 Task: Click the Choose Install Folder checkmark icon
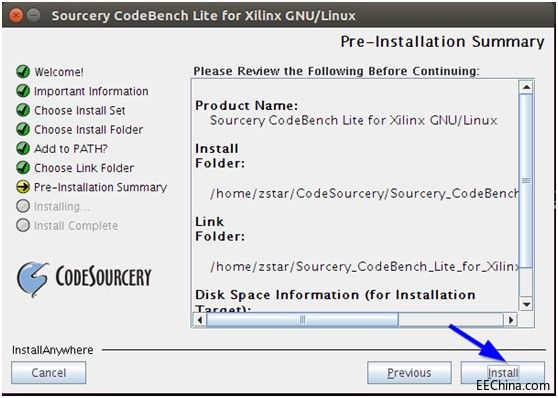23,129
